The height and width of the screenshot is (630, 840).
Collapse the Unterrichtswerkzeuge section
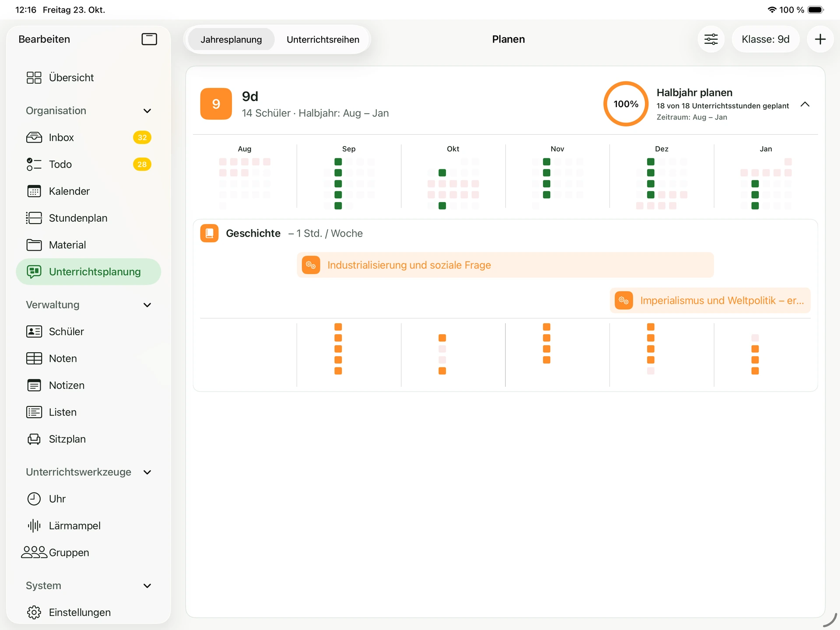tap(147, 472)
